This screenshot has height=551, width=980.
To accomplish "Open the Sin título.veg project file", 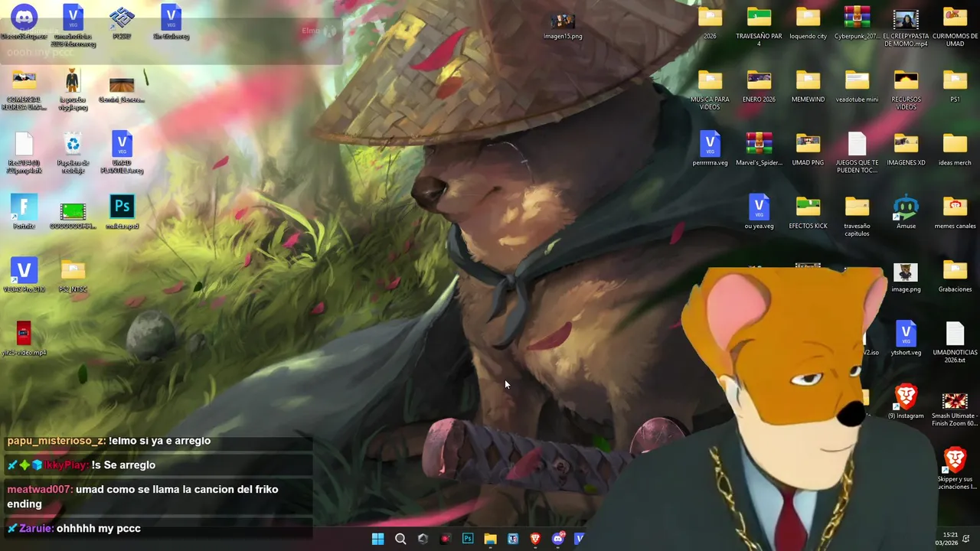I will pos(171,23).
